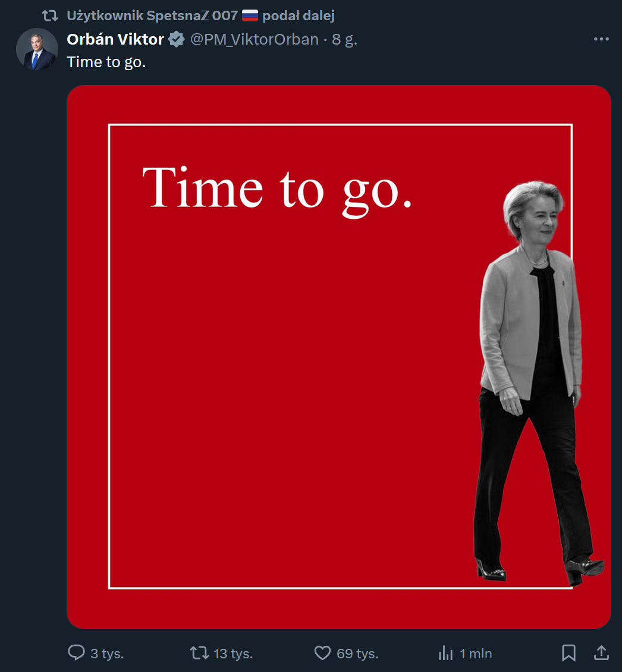The height and width of the screenshot is (672, 622).
Task: Click the verified badge next to Orbán Viktor
Action: tap(176, 40)
